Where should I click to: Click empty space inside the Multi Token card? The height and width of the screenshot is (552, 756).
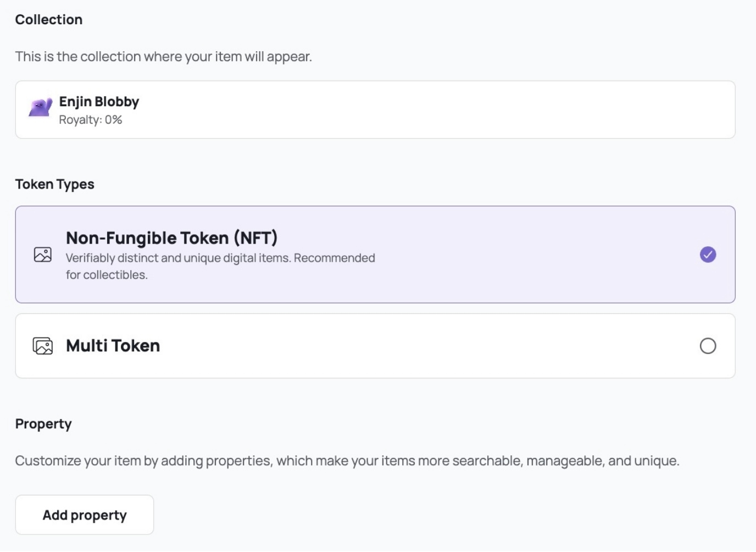429,346
